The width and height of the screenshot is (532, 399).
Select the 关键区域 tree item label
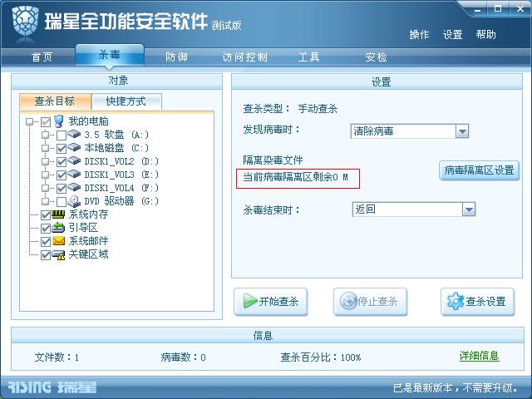tap(89, 254)
